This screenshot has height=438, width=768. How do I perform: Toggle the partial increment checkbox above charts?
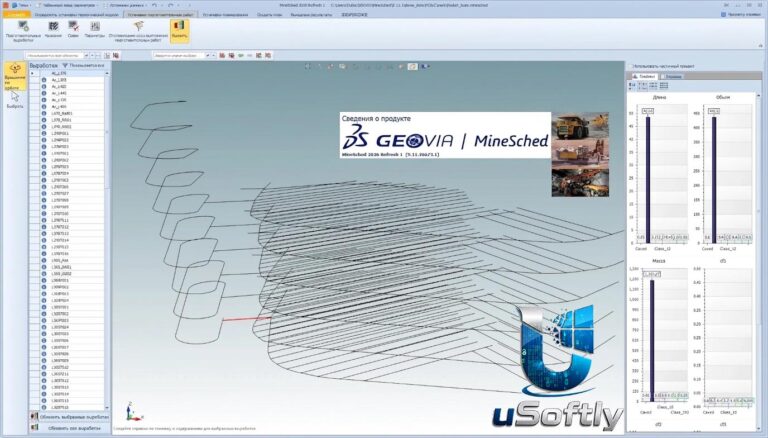[631, 66]
